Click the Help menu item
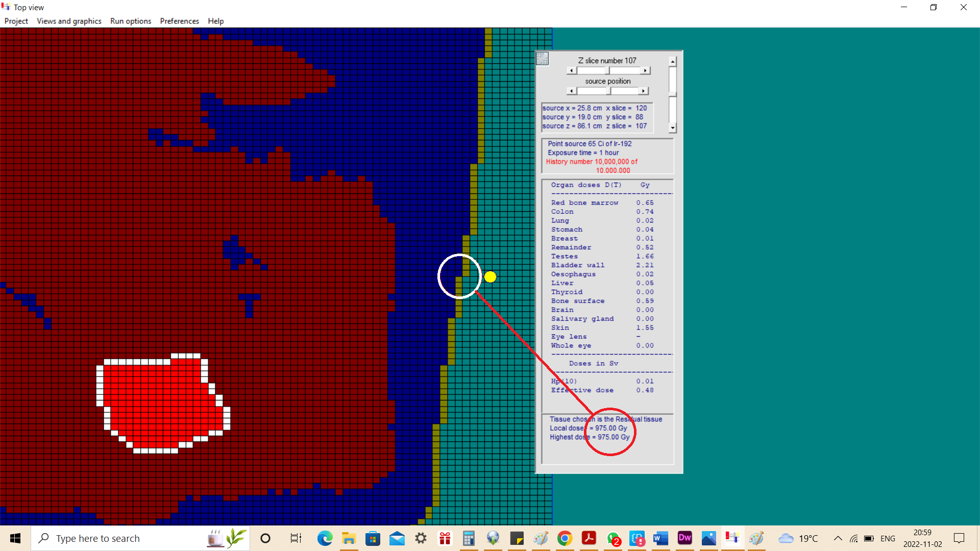This screenshot has height=551, width=980. [215, 21]
